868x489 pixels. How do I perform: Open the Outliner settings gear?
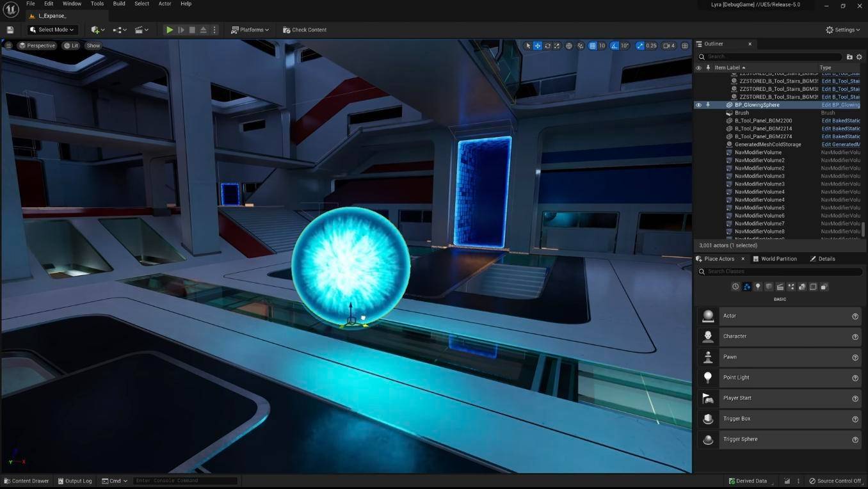point(859,57)
